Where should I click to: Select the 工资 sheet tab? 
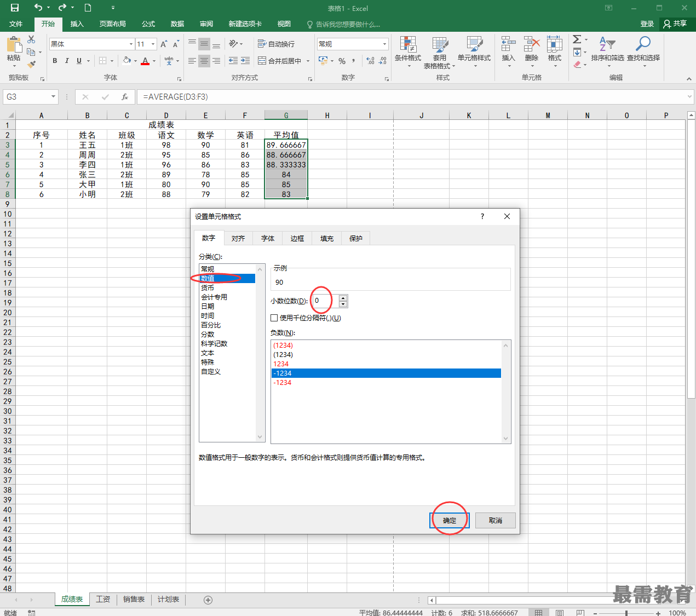pos(103,600)
